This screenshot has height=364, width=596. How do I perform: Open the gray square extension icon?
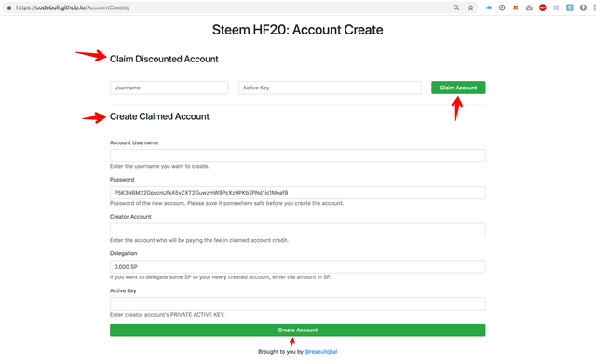pos(556,7)
